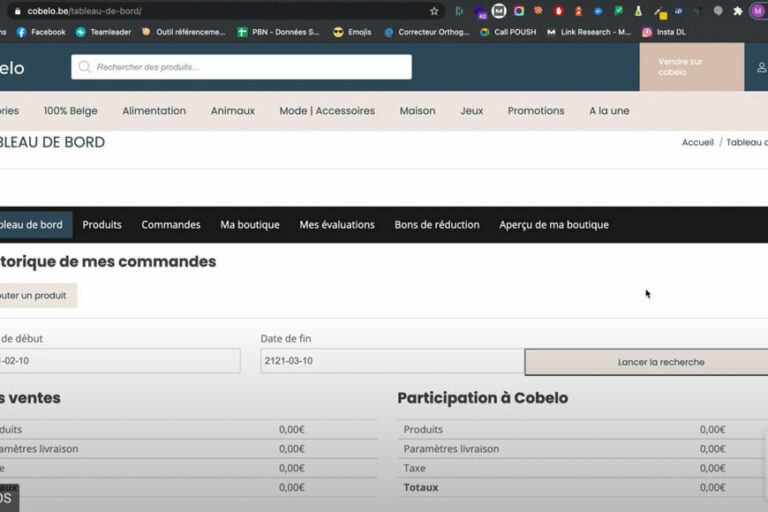Open Mes évaluations tab

(337, 225)
